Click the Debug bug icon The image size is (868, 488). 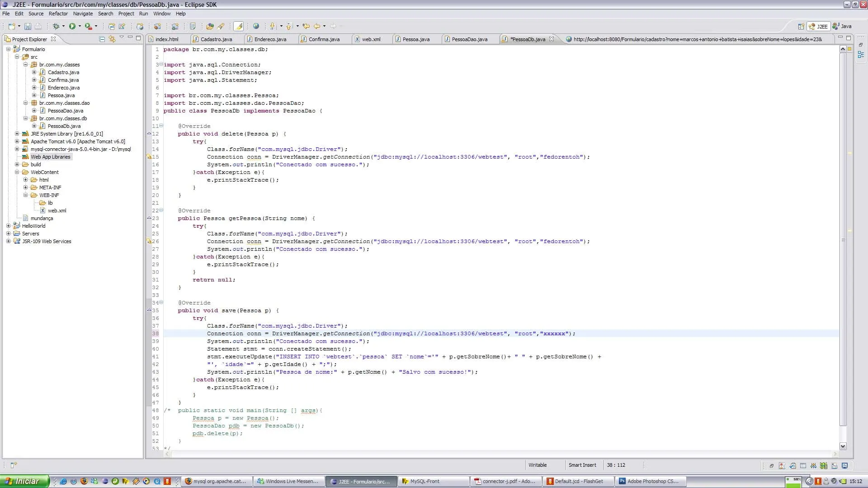[x=56, y=26]
